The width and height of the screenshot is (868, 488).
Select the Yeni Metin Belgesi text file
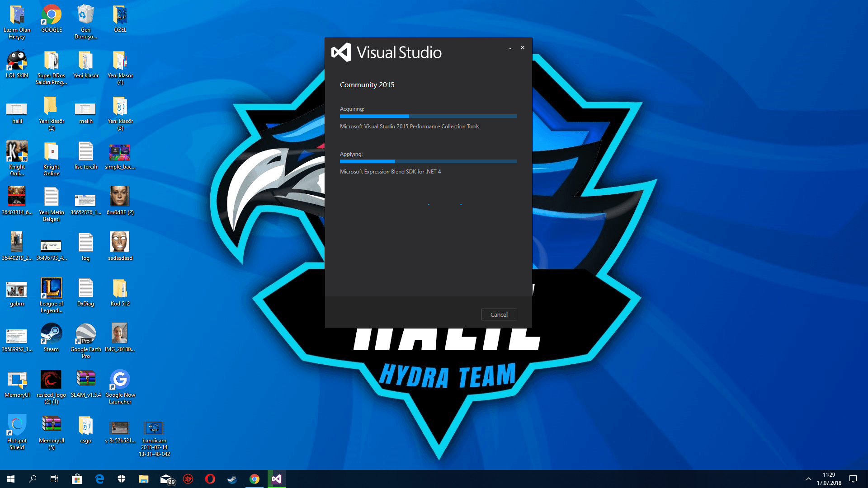tap(52, 204)
